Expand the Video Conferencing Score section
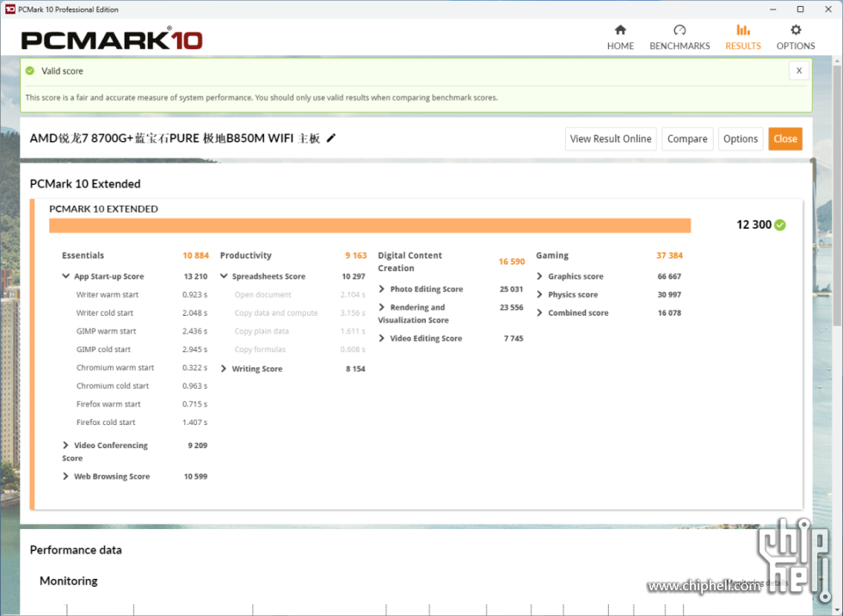The image size is (843, 616). click(x=65, y=445)
